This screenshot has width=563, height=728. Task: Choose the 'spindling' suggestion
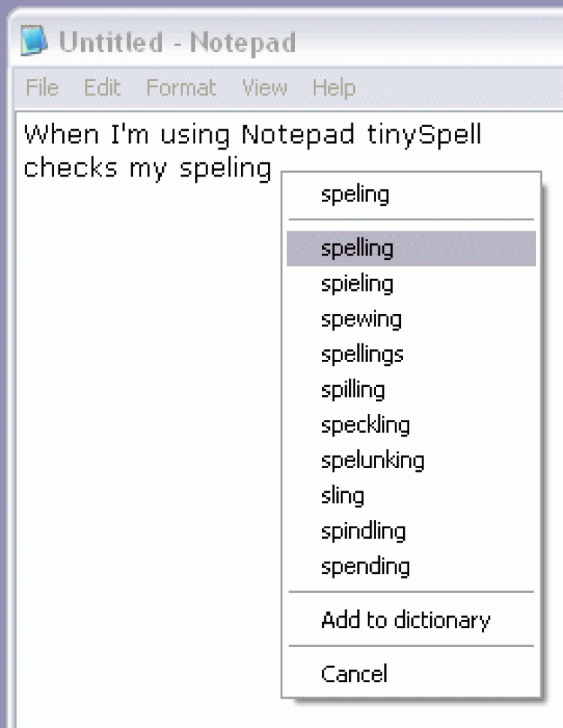pos(363,530)
